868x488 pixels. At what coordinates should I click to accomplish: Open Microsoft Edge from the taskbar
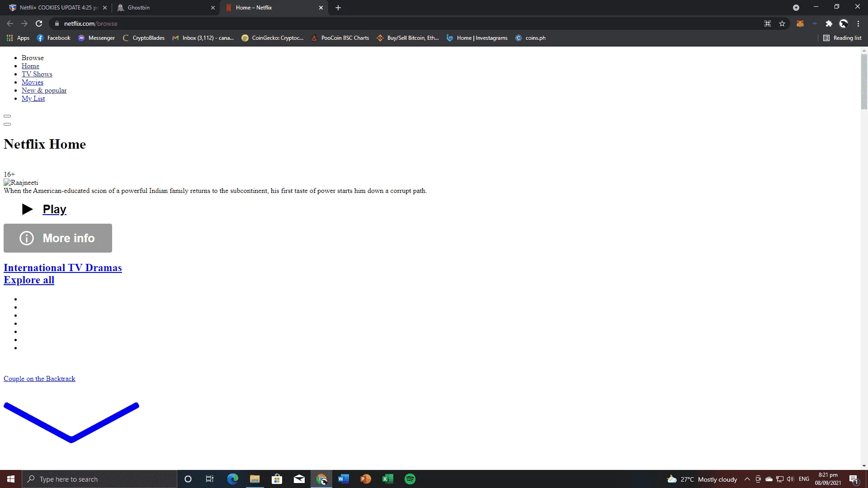click(233, 479)
